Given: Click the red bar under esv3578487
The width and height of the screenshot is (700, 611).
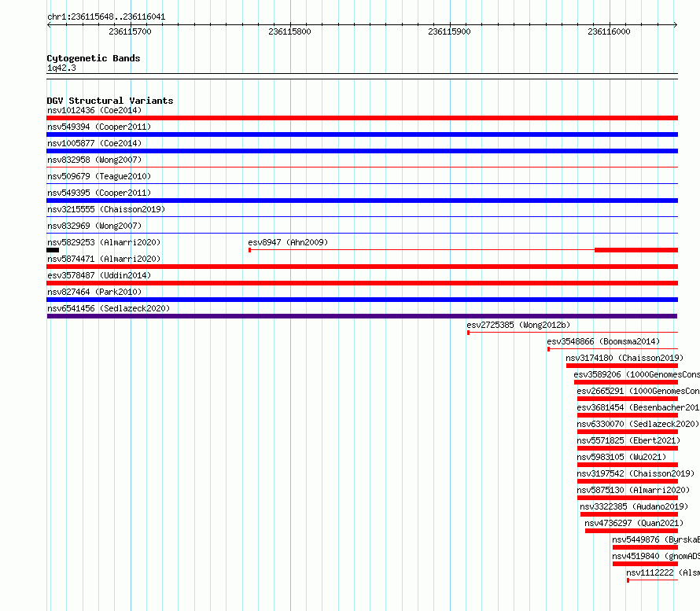Looking at the screenshot, I should click(362, 283).
